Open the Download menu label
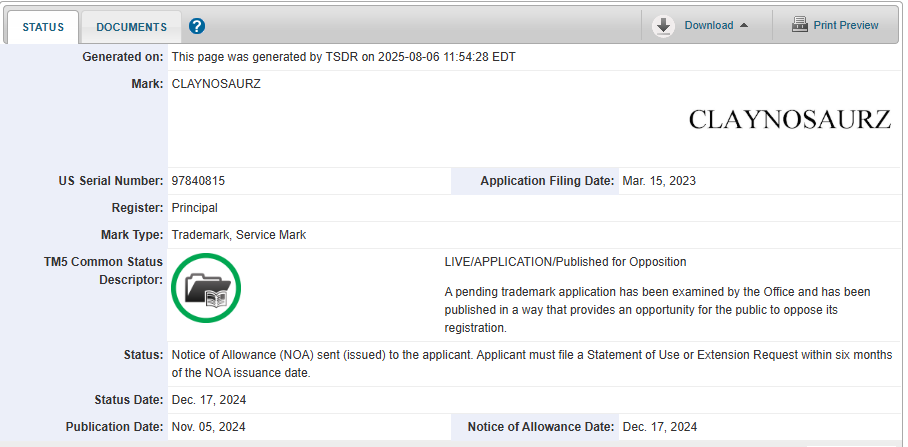The height and width of the screenshot is (447, 908). pos(709,25)
